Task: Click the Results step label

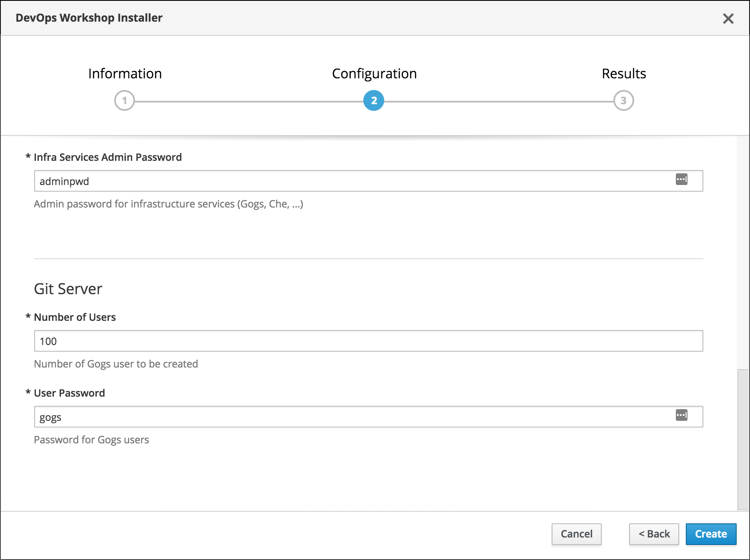Action: click(x=624, y=74)
